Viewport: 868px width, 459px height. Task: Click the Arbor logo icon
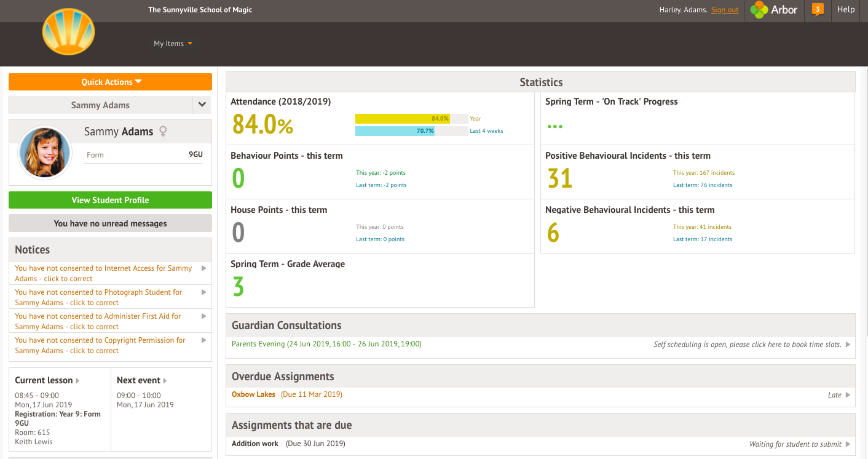(760, 10)
